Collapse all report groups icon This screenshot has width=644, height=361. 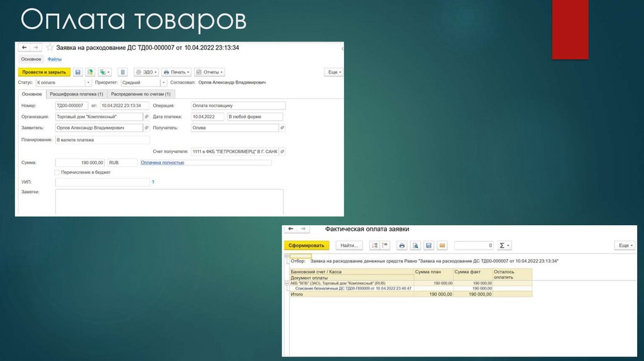pyautogui.click(x=385, y=246)
